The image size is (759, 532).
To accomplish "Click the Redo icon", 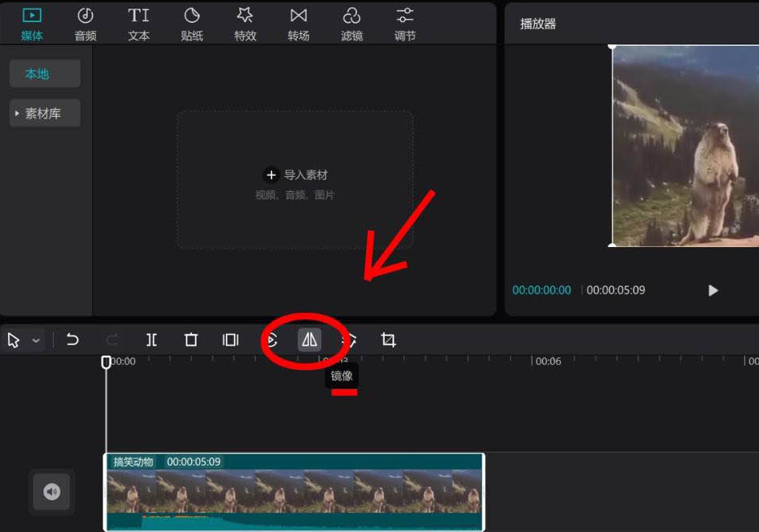I will pos(112,339).
